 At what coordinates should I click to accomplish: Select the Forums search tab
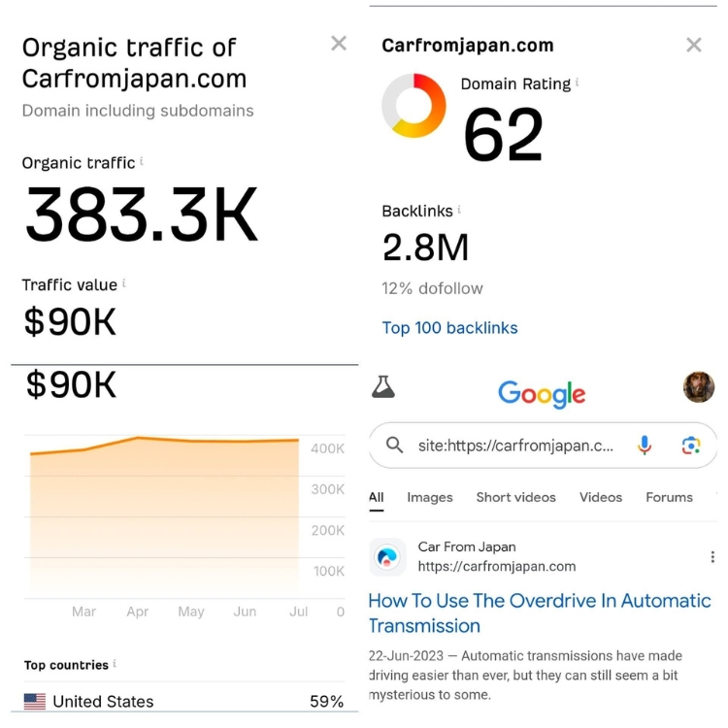pos(669,497)
